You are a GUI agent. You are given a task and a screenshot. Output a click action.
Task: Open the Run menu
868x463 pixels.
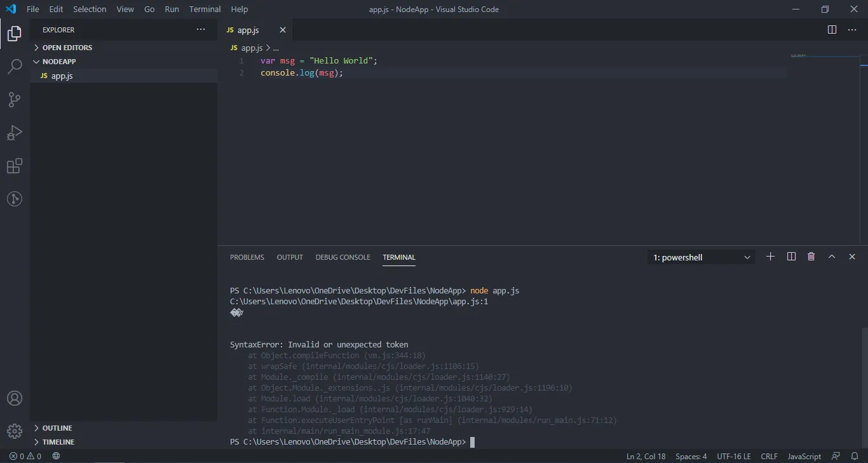point(171,9)
